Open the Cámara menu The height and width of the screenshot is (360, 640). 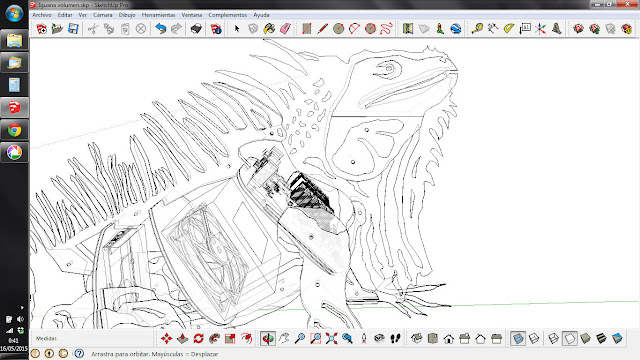(102, 15)
